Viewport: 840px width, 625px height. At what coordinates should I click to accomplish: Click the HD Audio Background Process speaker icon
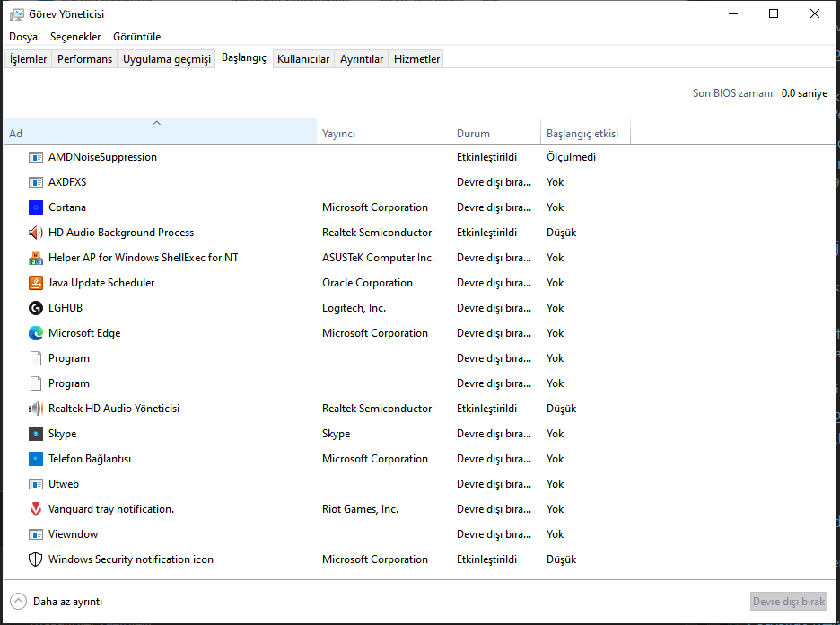coord(35,233)
